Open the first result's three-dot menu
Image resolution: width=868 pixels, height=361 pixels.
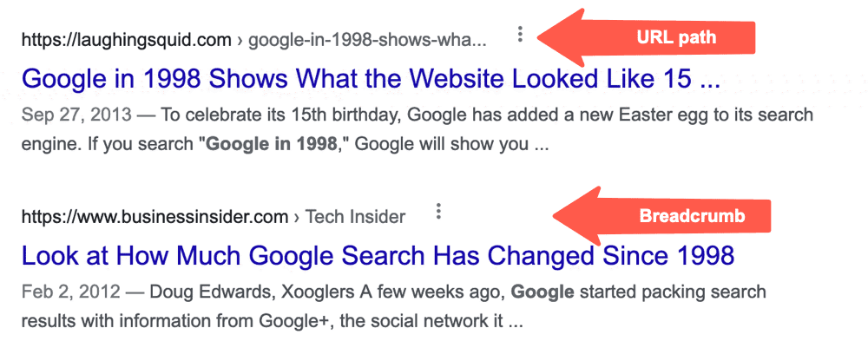point(520,35)
